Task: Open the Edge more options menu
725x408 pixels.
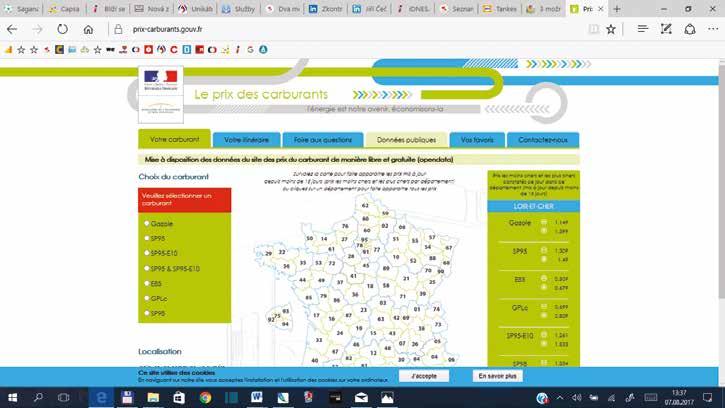Action: pyautogui.click(x=713, y=29)
